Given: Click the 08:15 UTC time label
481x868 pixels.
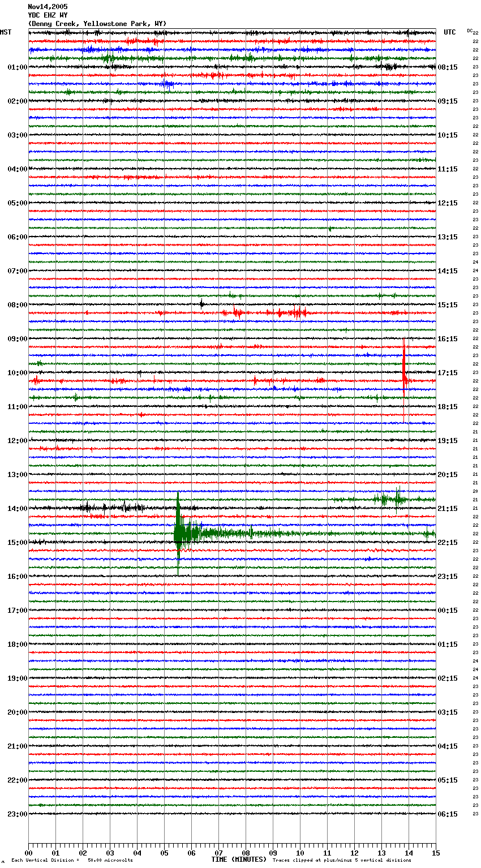Looking at the screenshot, I should [x=448, y=67].
